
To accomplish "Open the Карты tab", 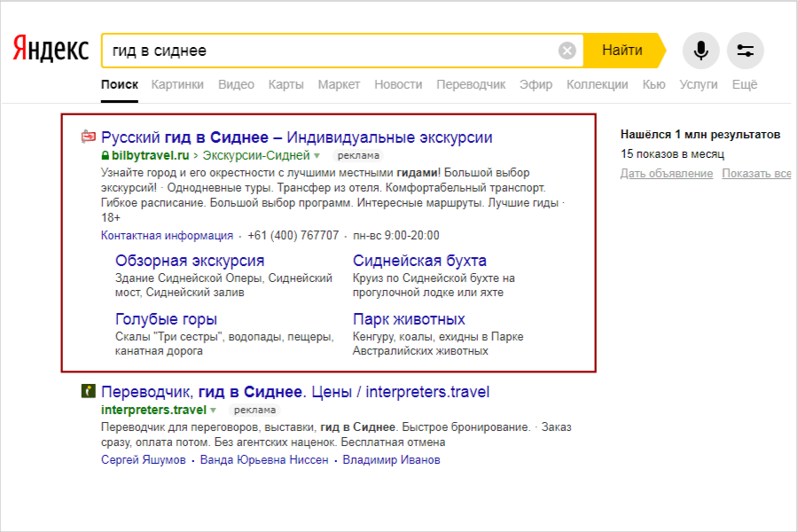I will click(x=286, y=84).
